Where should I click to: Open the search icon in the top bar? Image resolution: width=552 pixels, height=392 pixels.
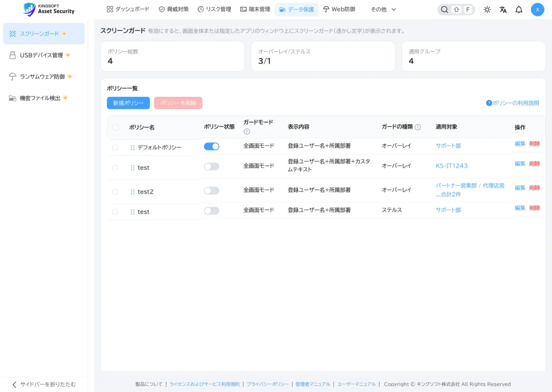444,9
